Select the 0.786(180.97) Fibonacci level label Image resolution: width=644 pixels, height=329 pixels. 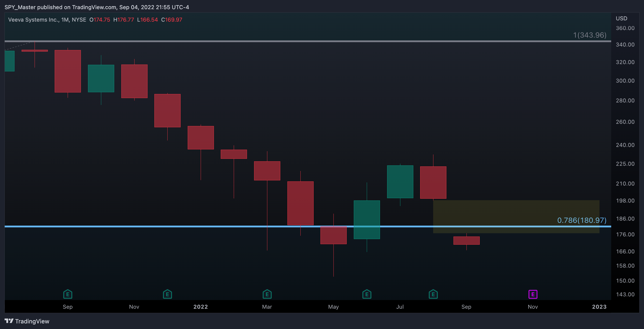(x=582, y=220)
